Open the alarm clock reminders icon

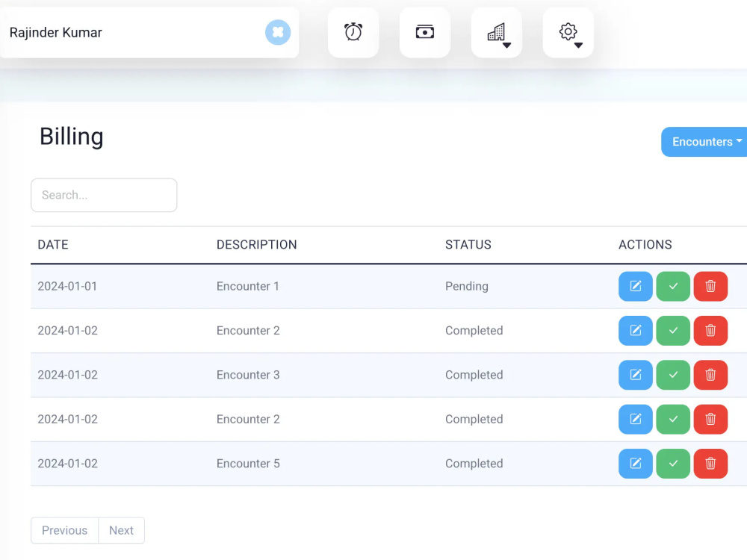point(353,32)
